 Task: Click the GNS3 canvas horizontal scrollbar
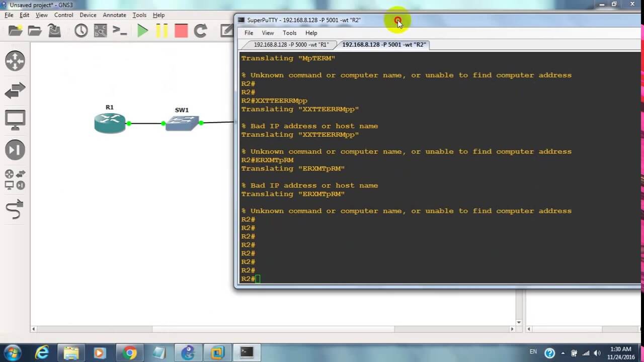[273, 329]
